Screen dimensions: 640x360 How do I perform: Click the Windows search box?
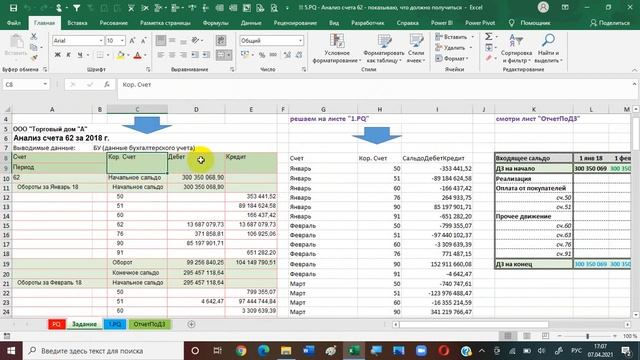click(103, 351)
